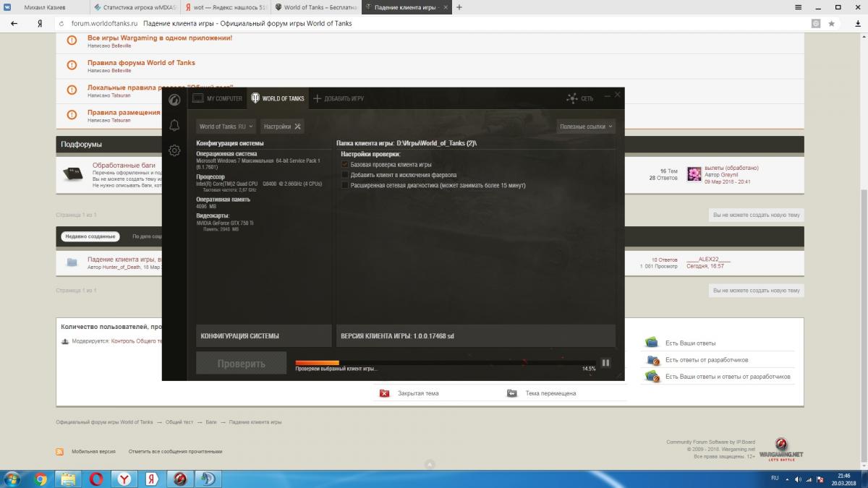
Task: Expand Полезные ссылки dropdown
Action: point(586,127)
